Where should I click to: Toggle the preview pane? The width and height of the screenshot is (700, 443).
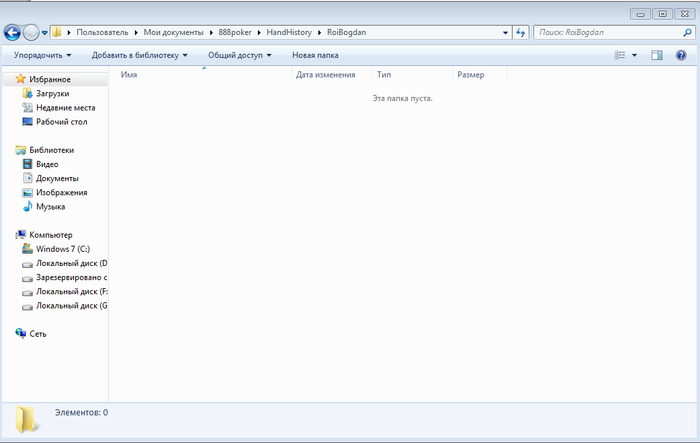point(657,55)
